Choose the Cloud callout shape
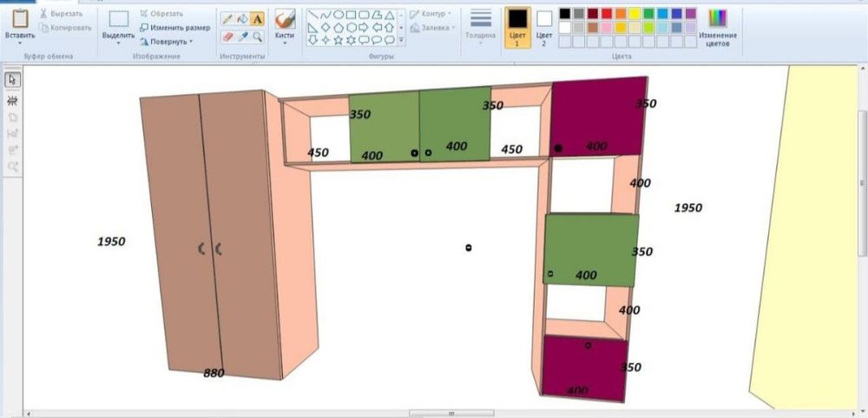 click(x=389, y=40)
